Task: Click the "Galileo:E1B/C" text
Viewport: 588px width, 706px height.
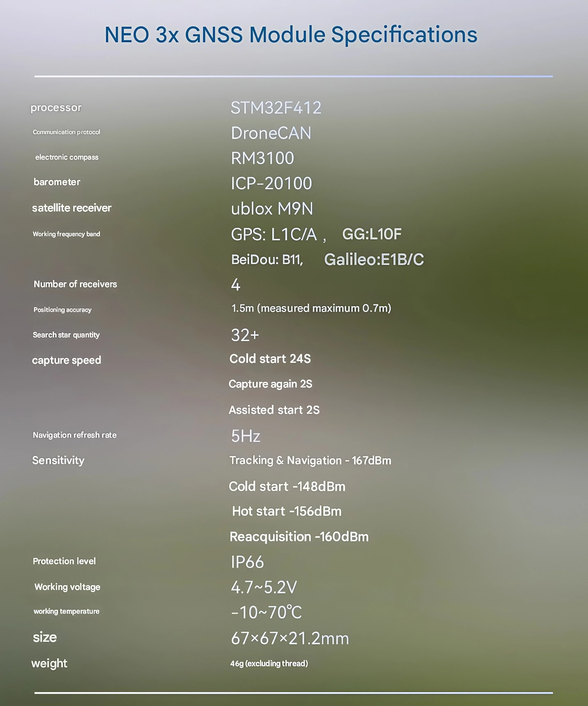Action: tap(374, 260)
